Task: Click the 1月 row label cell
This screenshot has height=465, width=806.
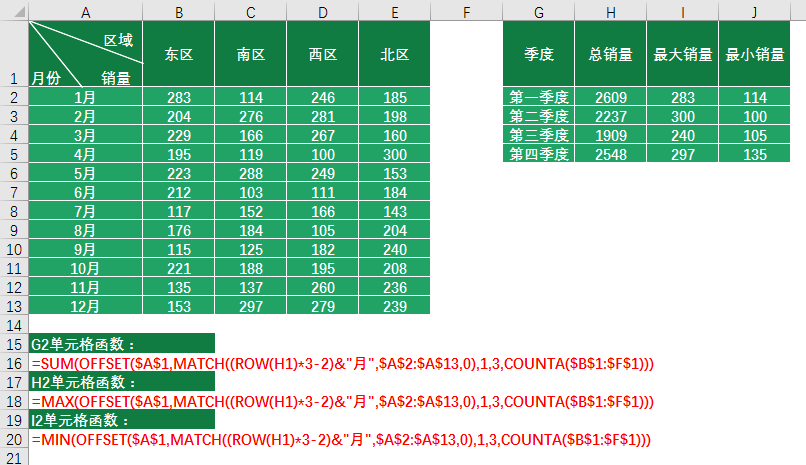Action: (x=85, y=97)
